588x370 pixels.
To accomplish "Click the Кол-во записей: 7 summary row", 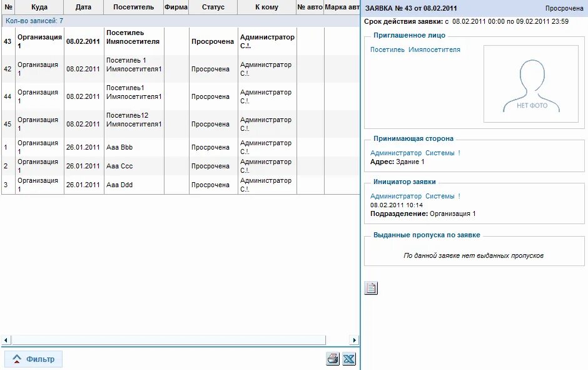I will pos(180,21).
